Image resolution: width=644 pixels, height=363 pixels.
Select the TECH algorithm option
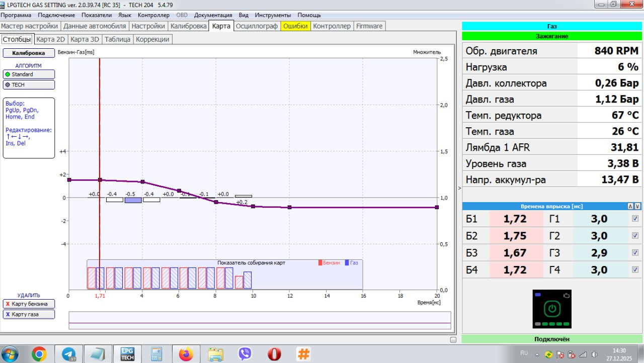[29, 85]
